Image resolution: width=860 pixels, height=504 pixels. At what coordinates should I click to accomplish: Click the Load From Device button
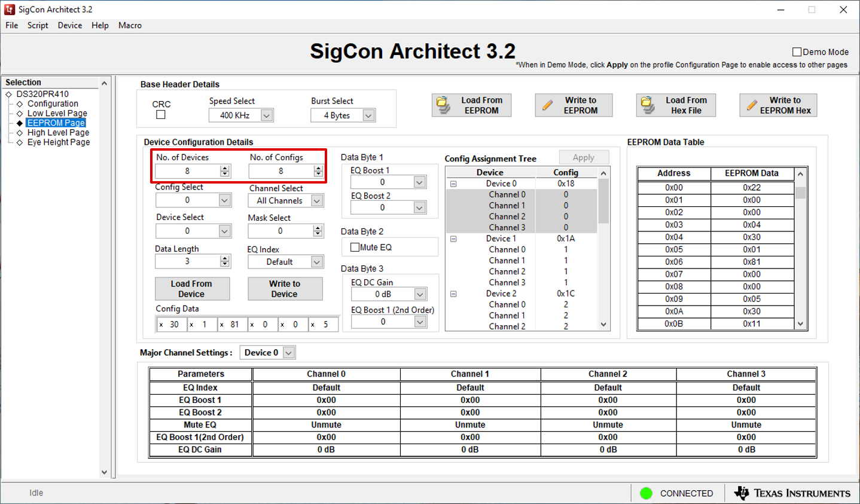pos(192,289)
